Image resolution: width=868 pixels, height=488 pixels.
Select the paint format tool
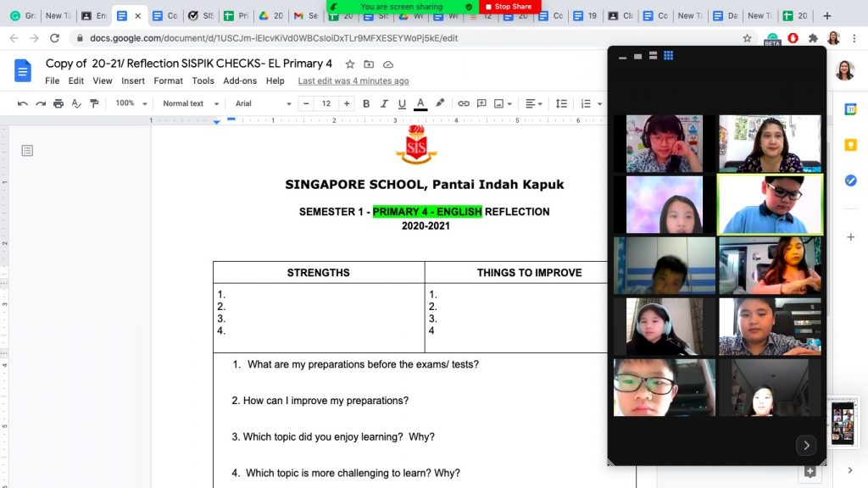click(94, 103)
